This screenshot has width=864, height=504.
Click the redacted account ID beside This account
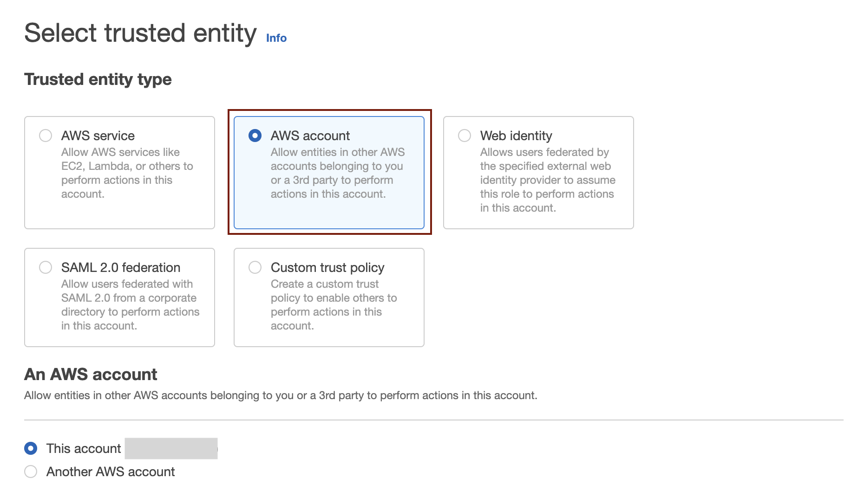[x=171, y=448]
